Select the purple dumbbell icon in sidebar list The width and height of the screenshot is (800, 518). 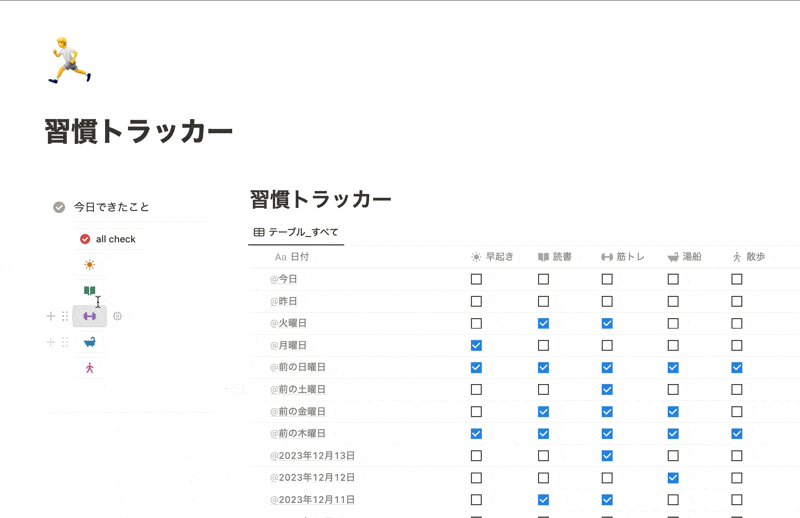(x=90, y=316)
